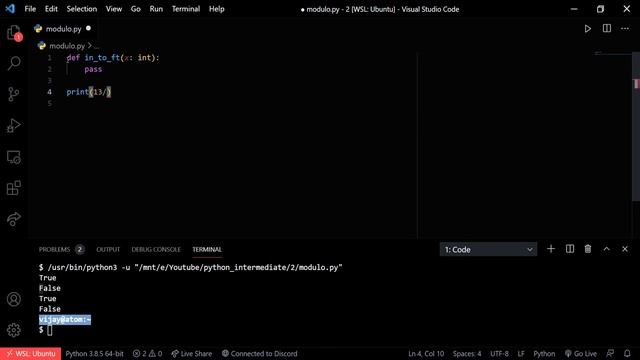This screenshot has width=640, height=360.
Task: Change end of line sequence LF
Action: 521,353
